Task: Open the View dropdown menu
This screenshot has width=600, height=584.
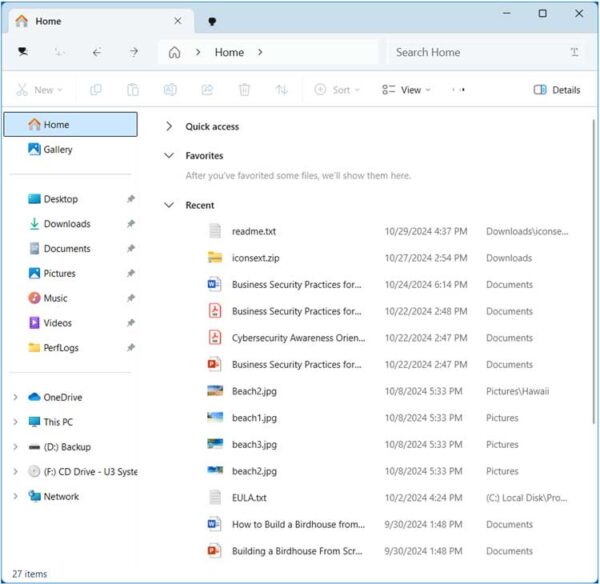Action: [406, 90]
